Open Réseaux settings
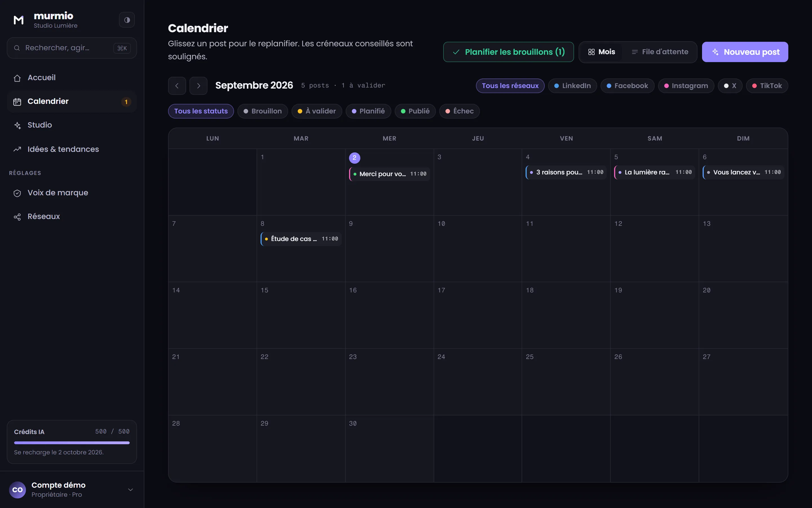 (x=72, y=216)
